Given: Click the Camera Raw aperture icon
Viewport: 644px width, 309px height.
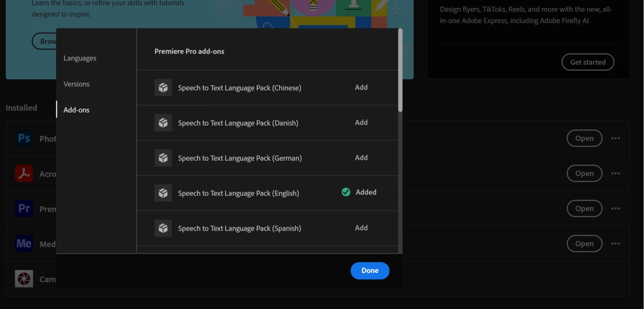Looking at the screenshot, I should pyautogui.click(x=24, y=279).
